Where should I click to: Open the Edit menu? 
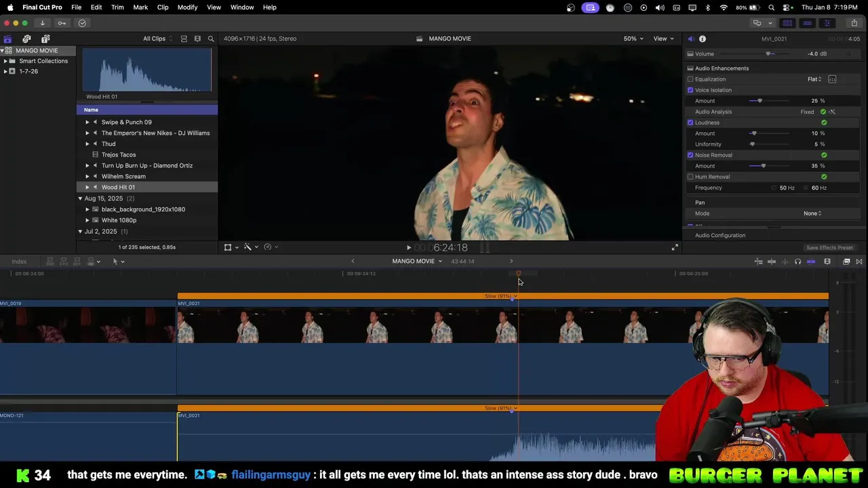(x=96, y=7)
